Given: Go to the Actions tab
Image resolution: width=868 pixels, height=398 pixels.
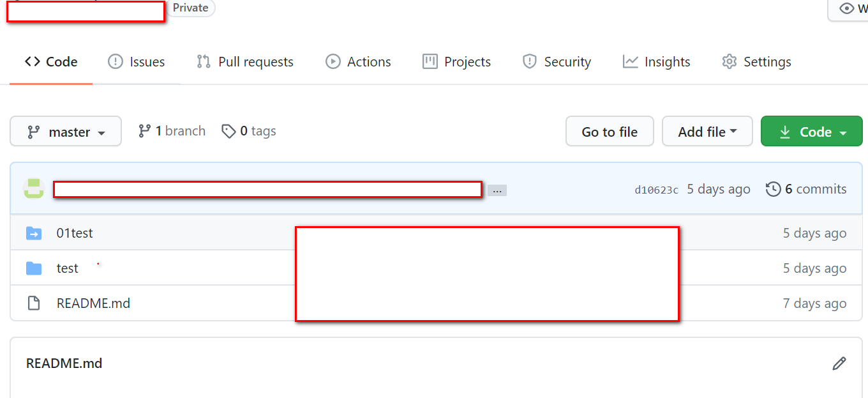Looking at the screenshot, I should tap(358, 62).
